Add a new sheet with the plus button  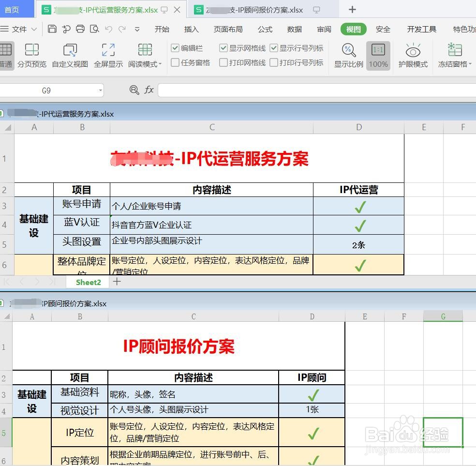click(x=116, y=282)
